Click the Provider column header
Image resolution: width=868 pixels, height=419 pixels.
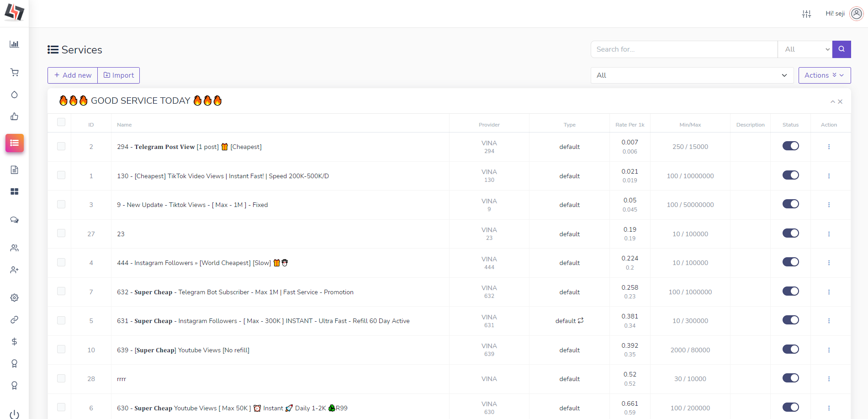pyautogui.click(x=489, y=125)
